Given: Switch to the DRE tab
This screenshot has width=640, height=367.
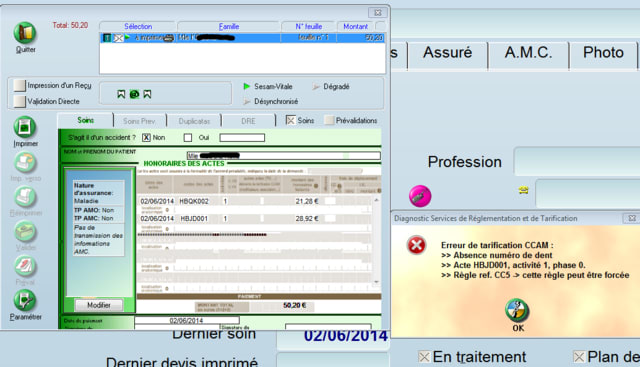Looking at the screenshot, I should (248, 121).
